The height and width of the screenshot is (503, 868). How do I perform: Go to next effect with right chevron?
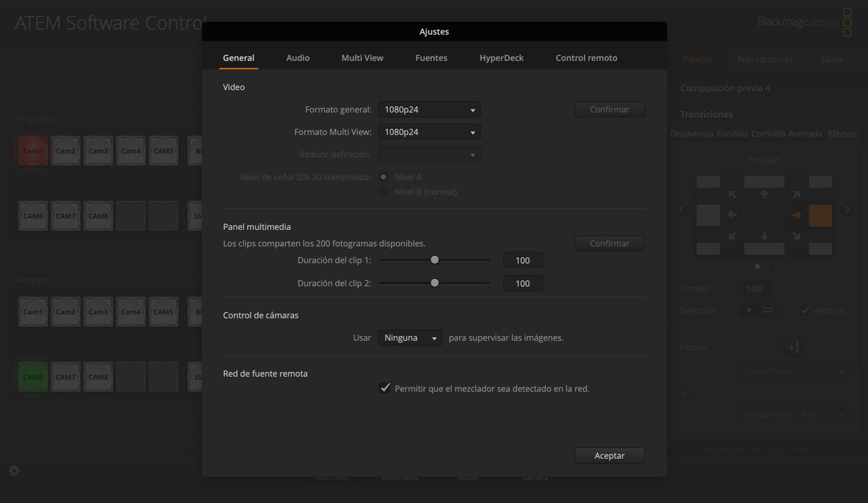click(847, 209)
